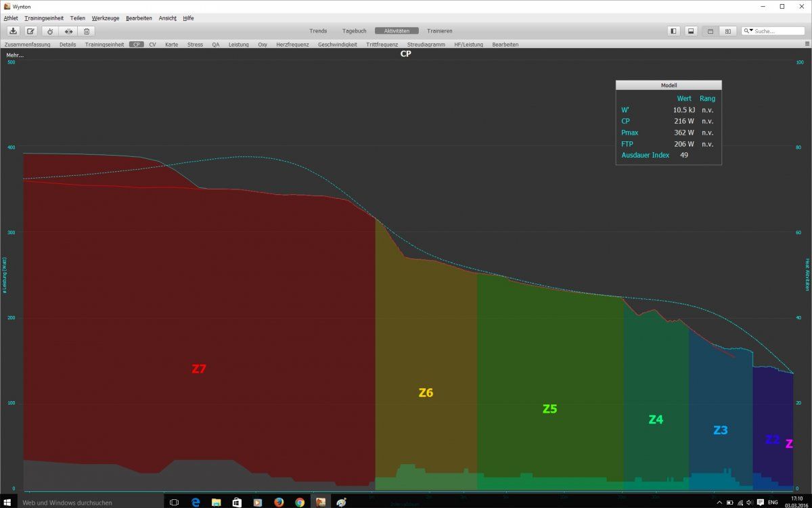Image resolution: width=812 pixels, height=508 pixels.
Task: Switch to the Herzfrequenz tab
Action: [x=292, y=45]
